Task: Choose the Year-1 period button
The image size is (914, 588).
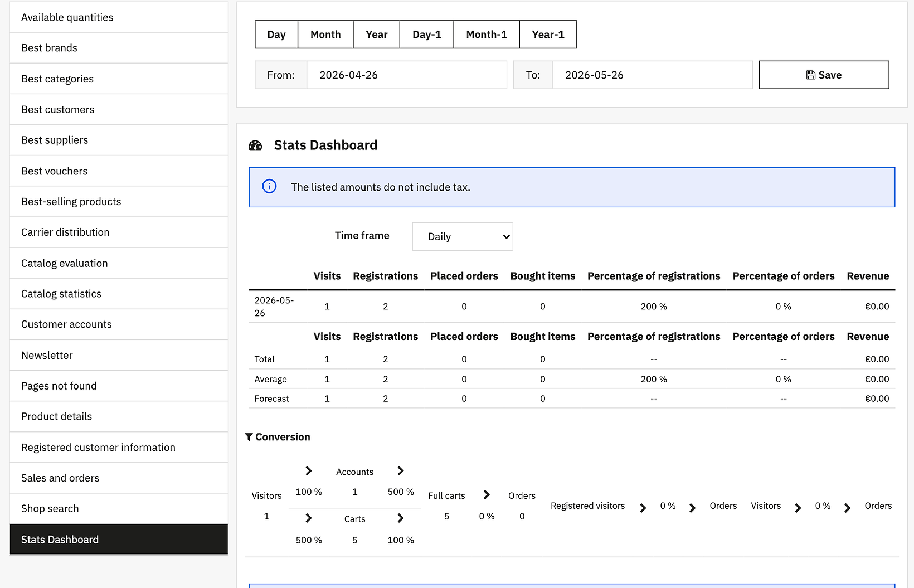Action: (548, 35)
